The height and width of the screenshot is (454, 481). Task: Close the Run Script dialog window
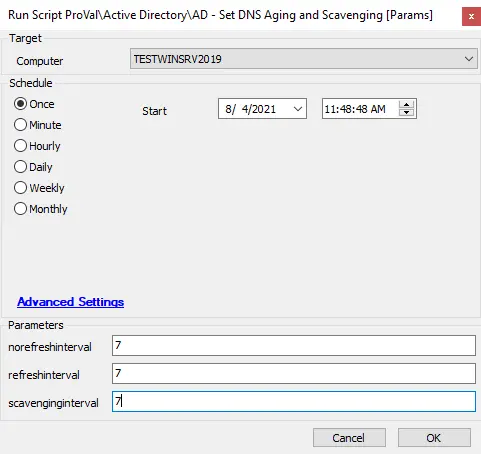point(471,16)
